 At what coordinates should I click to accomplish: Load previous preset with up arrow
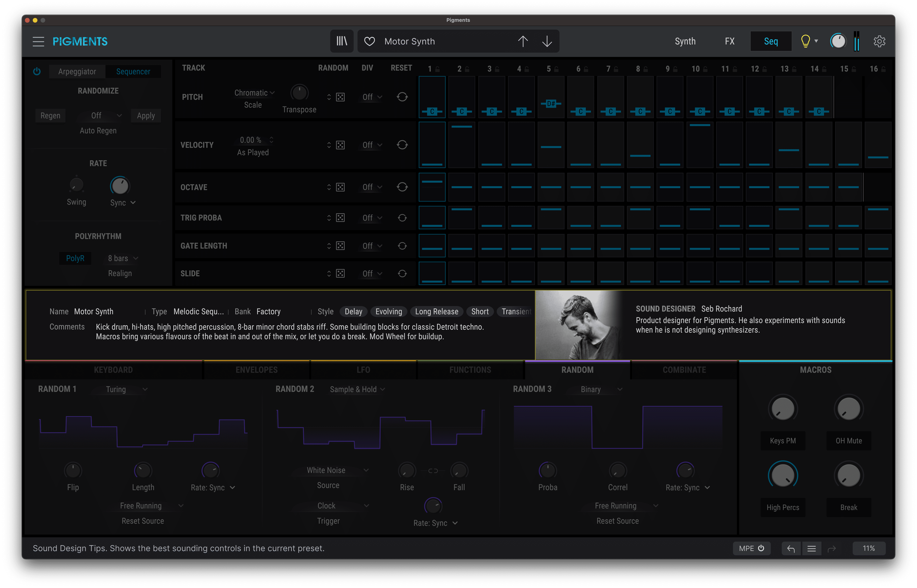point(523,41)
